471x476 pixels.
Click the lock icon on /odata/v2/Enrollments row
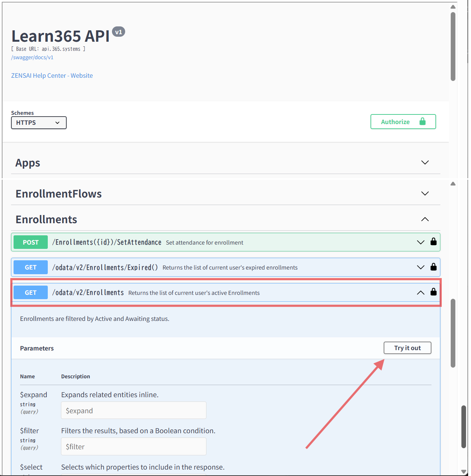[434, 292]
